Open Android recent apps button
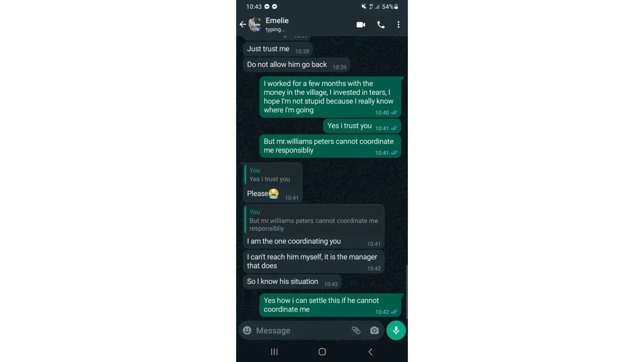 click(x=274, y=352)
